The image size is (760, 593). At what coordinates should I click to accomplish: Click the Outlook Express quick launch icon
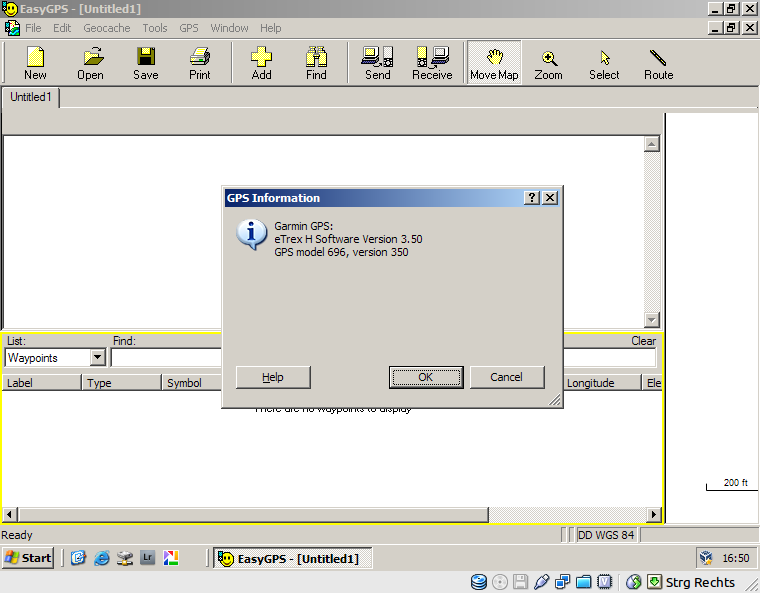coord(78,558)
